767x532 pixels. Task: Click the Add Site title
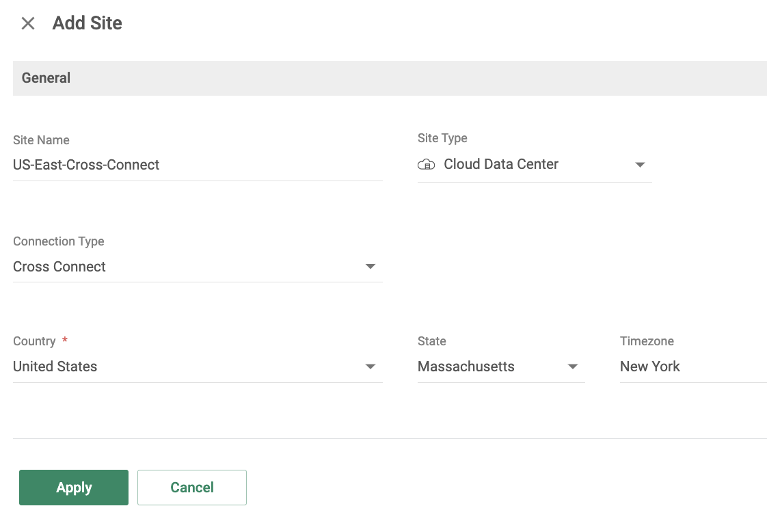click(x=87, y=23)
